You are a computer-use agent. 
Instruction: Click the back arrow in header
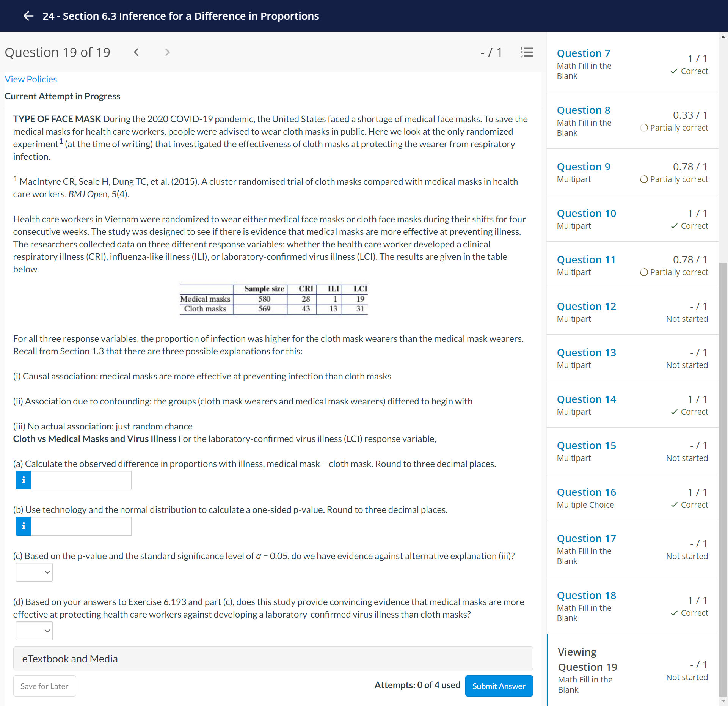click(x=28, y=16)
